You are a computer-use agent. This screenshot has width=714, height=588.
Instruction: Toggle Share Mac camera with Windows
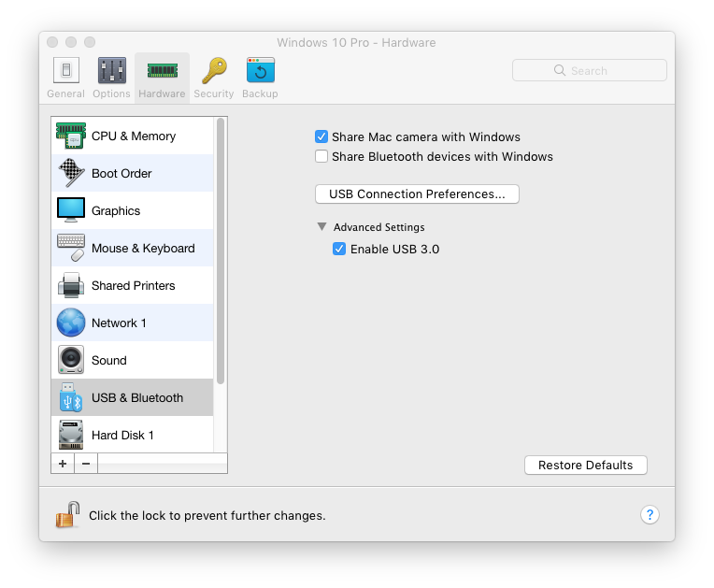[321, 136]
